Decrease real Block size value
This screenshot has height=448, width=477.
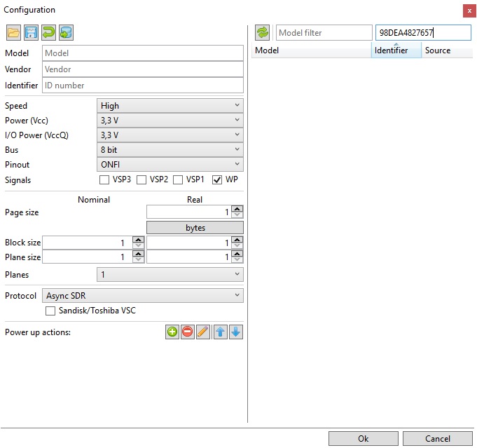(x=237, y=246)
